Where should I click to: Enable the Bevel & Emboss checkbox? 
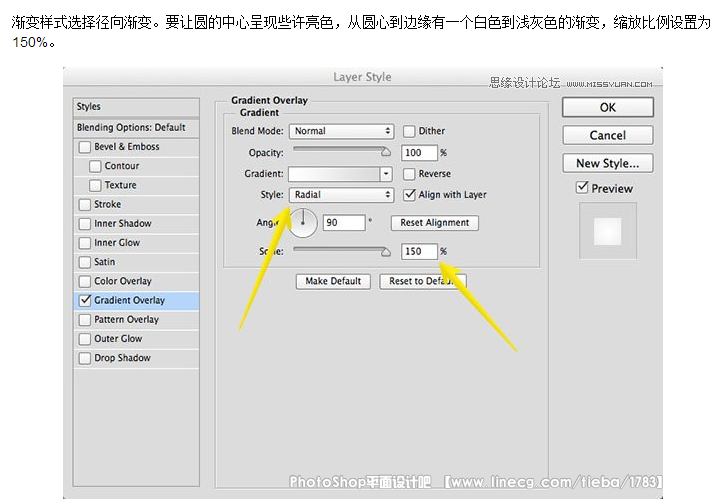point(85,147)
